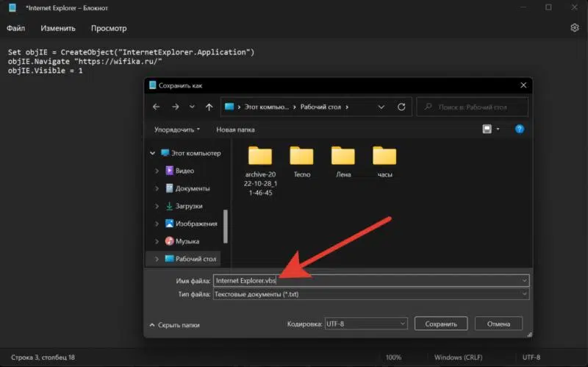
Task: Hide folders with Скрыть папки
Action: click(x=175, y=324)
